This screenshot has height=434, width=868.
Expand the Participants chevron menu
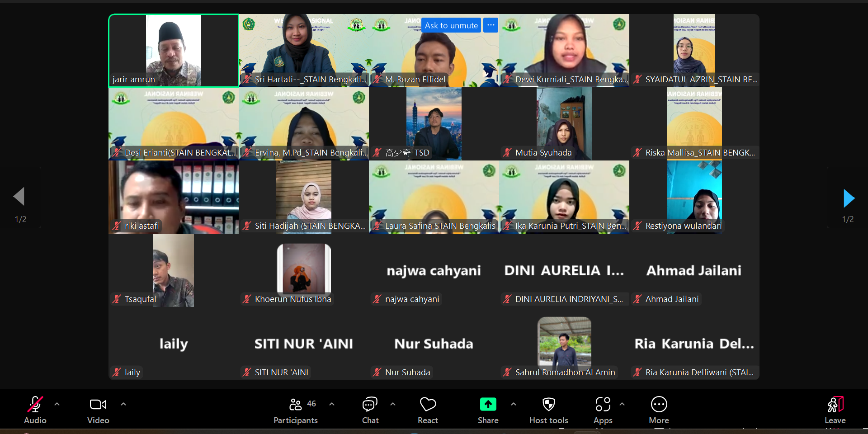tap(332, 404)
